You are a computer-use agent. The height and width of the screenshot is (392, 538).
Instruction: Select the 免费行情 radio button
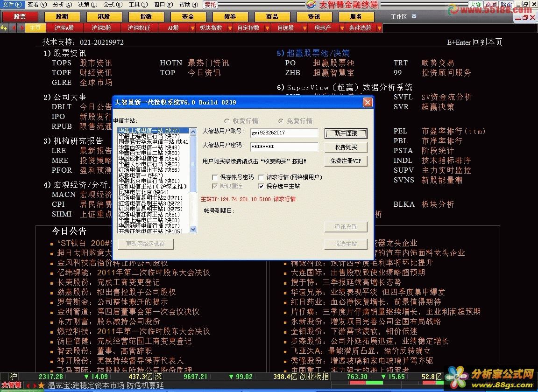point(281,121)
